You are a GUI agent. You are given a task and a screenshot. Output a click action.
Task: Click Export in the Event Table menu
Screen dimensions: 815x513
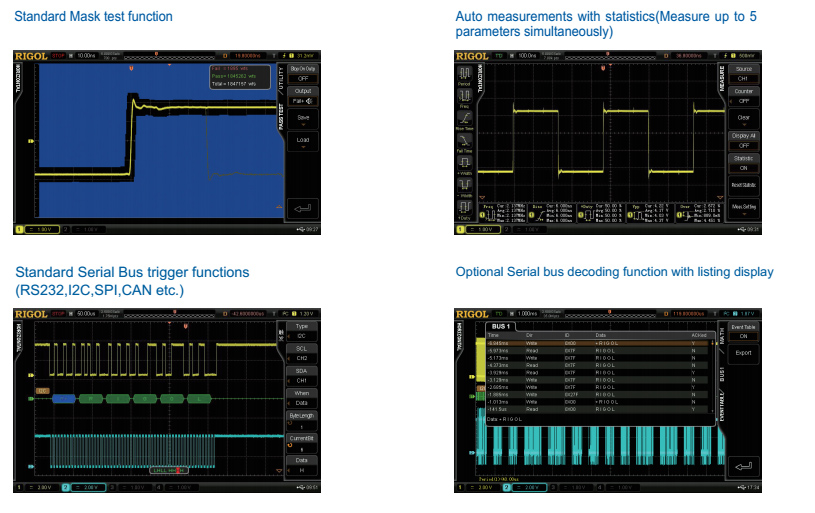(743, 353)
